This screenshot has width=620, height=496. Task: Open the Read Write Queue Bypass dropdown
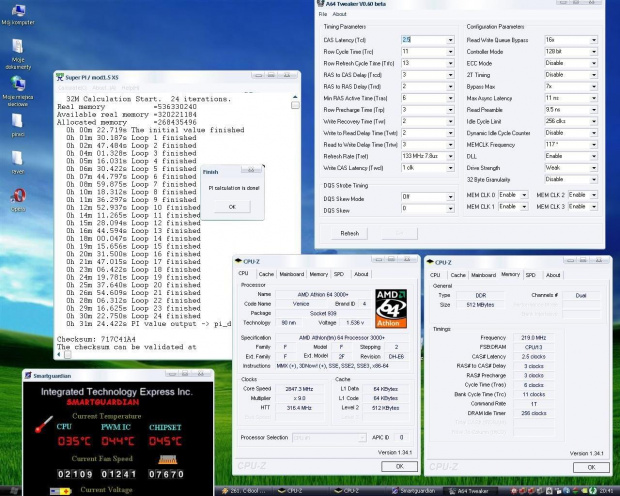coord(594,40)
